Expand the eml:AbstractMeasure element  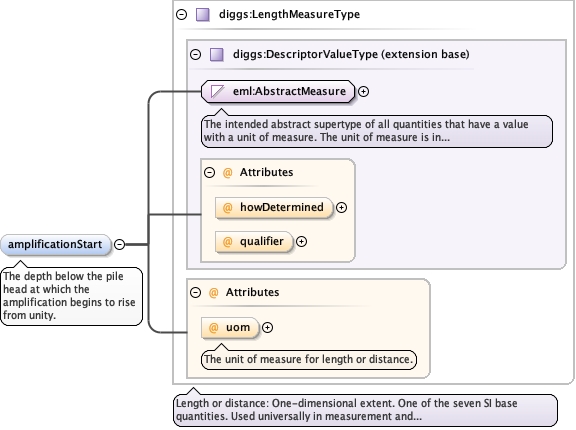[363, 91]
